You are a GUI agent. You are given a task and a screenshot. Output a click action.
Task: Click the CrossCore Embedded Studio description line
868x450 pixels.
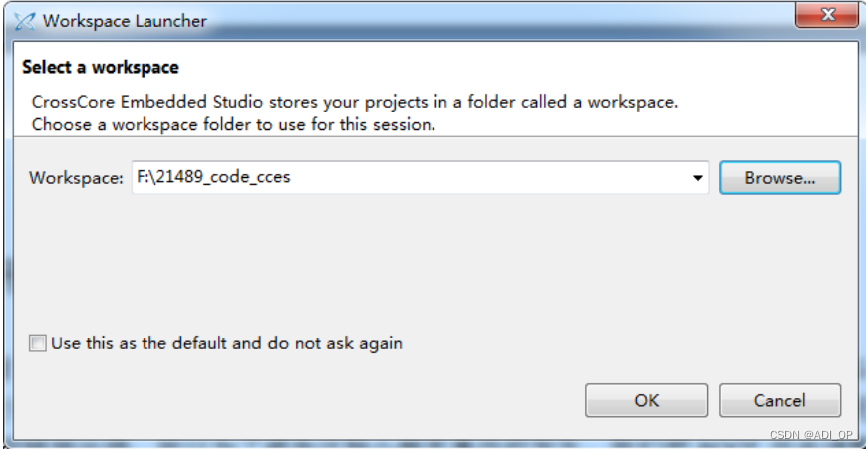click(x=355, y=102)
